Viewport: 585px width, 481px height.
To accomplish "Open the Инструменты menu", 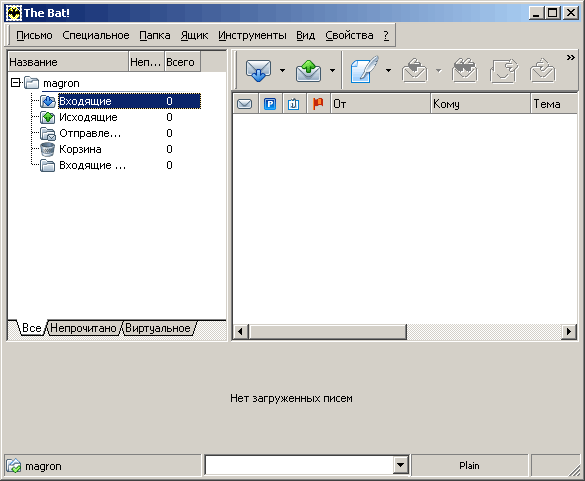I will pyautogui.click(x=252, y=35).
